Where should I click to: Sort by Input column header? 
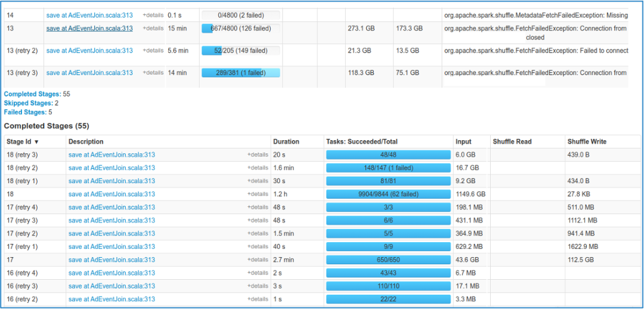point(463,142)
